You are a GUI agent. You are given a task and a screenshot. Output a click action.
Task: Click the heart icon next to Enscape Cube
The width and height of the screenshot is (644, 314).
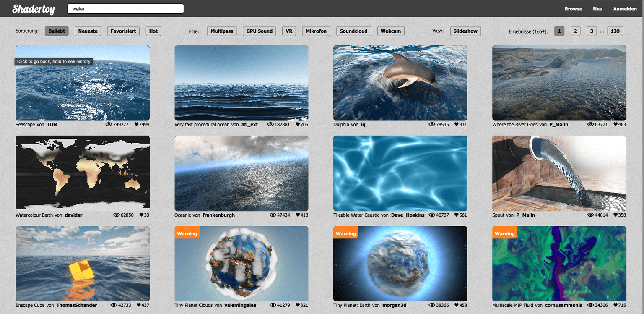(x=138, y=305)
